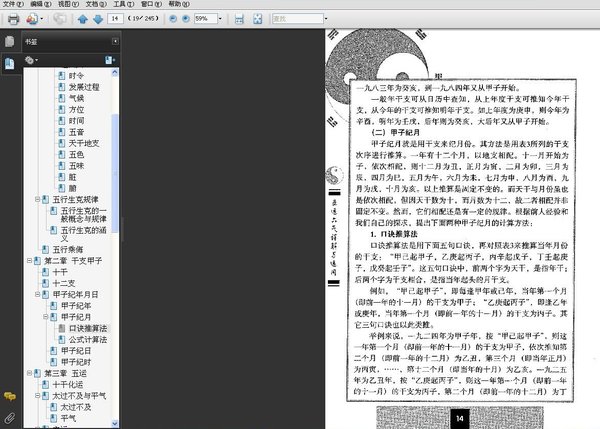The width and height of the screenshot is (600, 429).
Task: Open the Pages panel icon in sidebar
Action: tap(9, 42)
